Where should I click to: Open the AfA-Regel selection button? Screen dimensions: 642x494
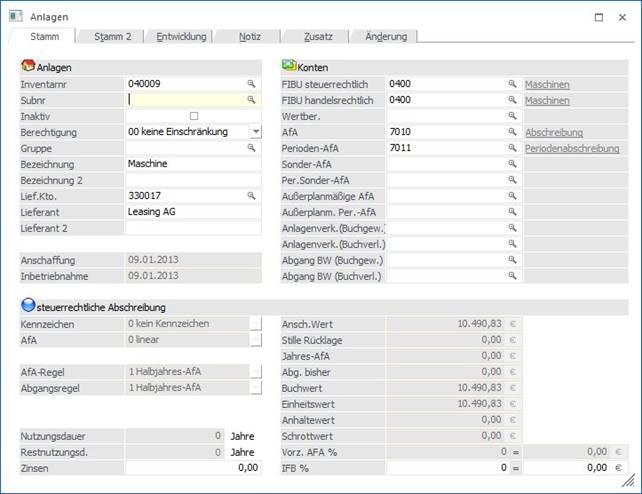tap(255, 372)
